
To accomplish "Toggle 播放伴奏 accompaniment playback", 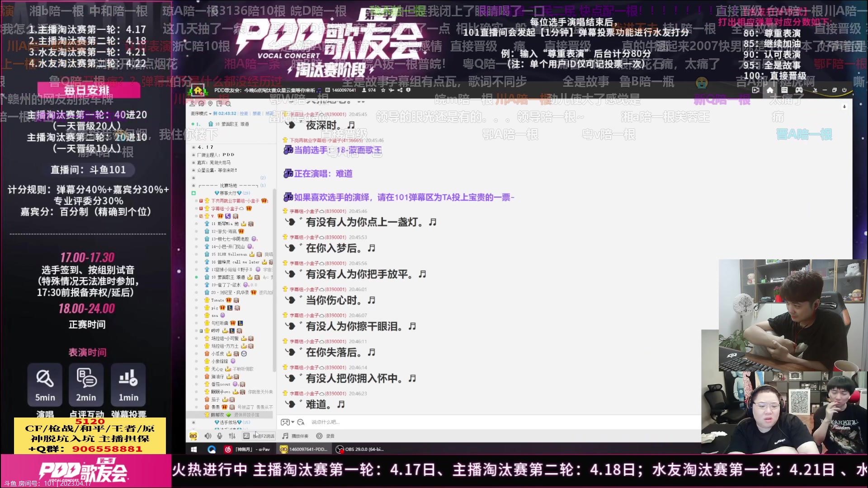I will (x=295, y=436).
